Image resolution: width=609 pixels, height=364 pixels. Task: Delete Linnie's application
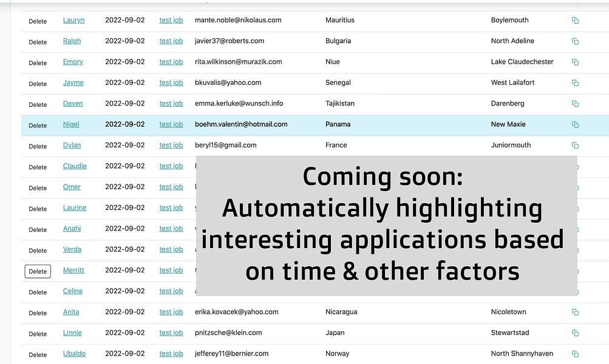(38, 334)
